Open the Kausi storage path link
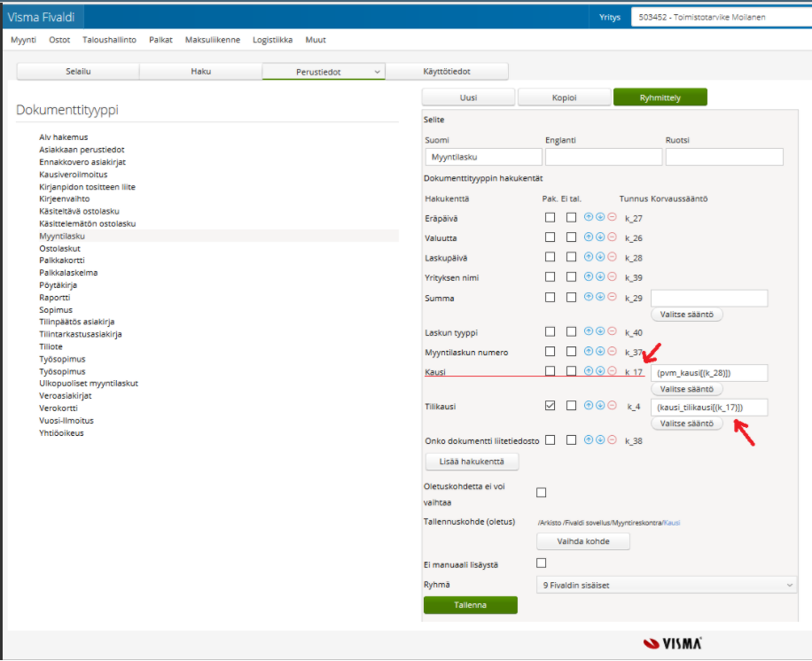This screenshot has height=661, width=812. coord(672,523)
